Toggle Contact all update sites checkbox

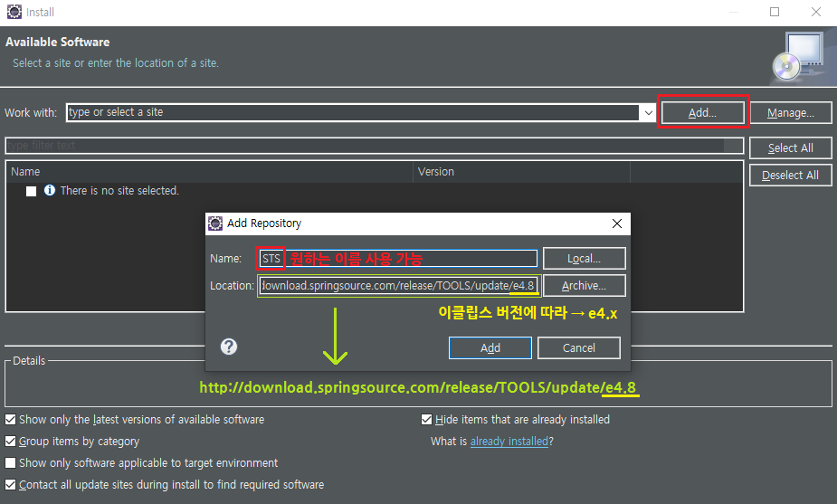tap(10, 485)
